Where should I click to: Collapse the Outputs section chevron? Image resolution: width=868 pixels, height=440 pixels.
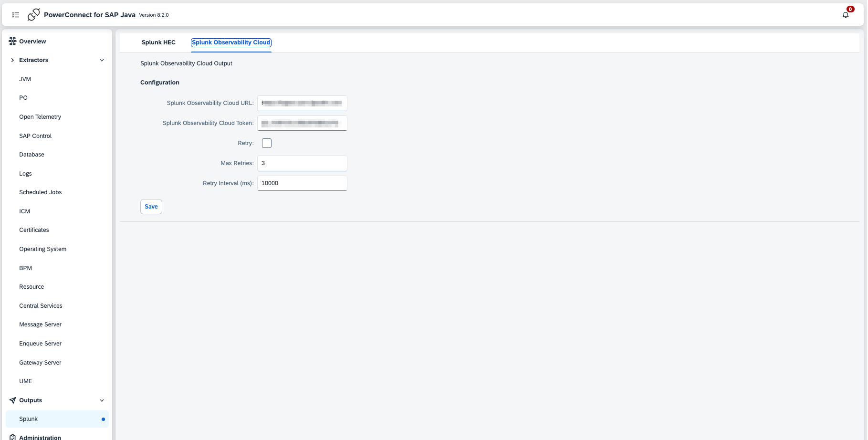point(102,400)
